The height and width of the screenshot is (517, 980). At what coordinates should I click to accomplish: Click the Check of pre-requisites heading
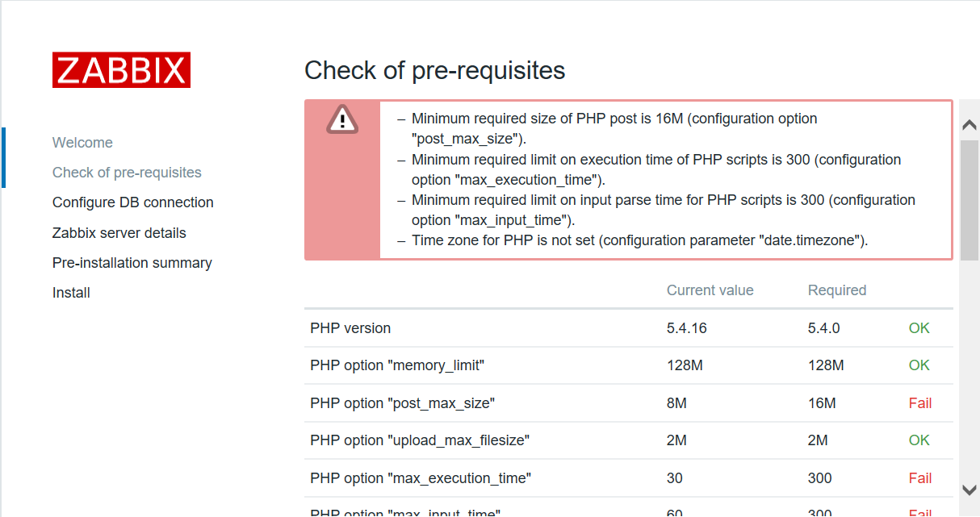point(434,70)
